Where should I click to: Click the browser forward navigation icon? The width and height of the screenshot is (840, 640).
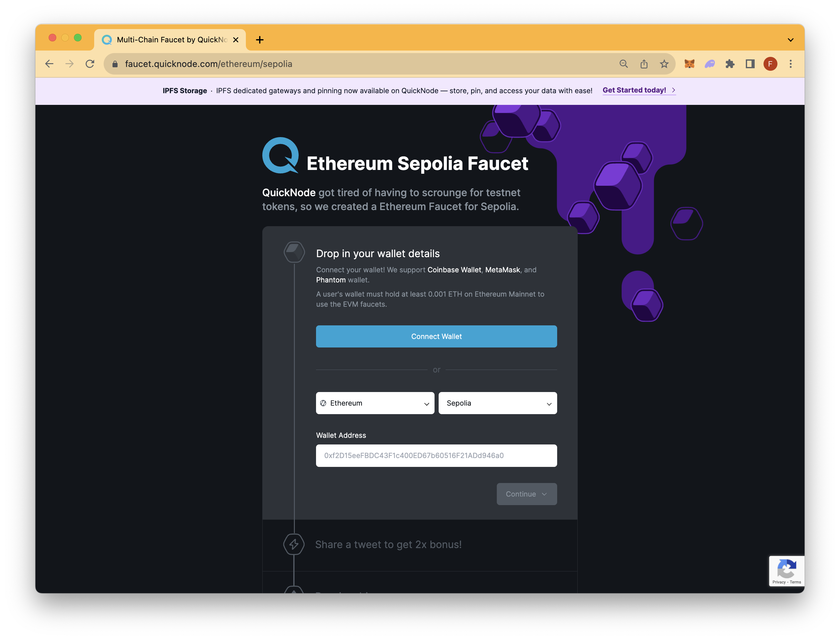[69, 64]
